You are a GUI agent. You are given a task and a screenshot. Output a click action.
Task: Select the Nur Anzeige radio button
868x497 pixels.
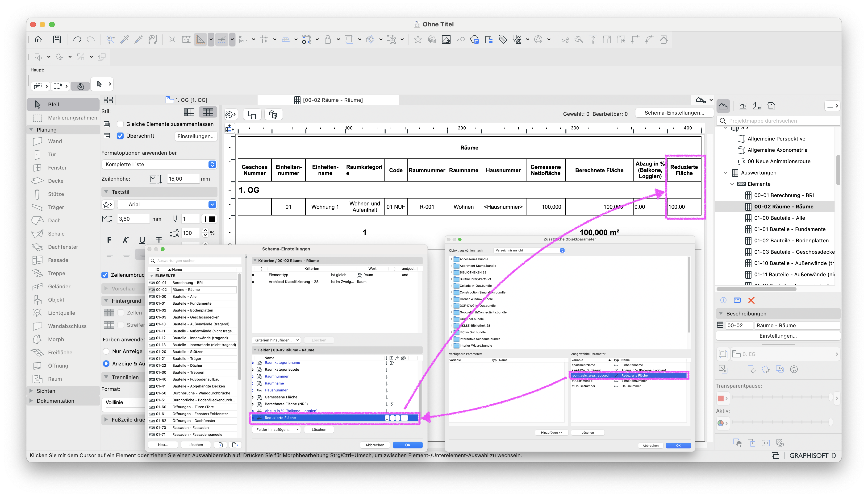pos(106,352)
